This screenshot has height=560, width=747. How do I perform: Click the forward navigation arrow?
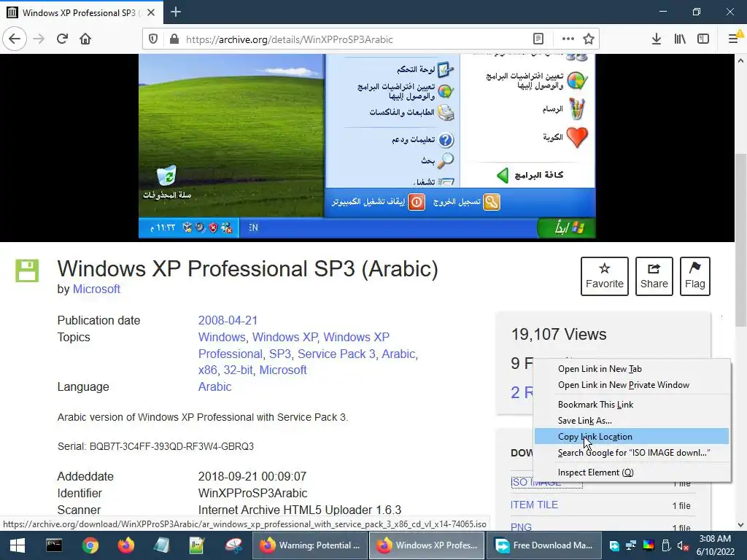[39, 39]
